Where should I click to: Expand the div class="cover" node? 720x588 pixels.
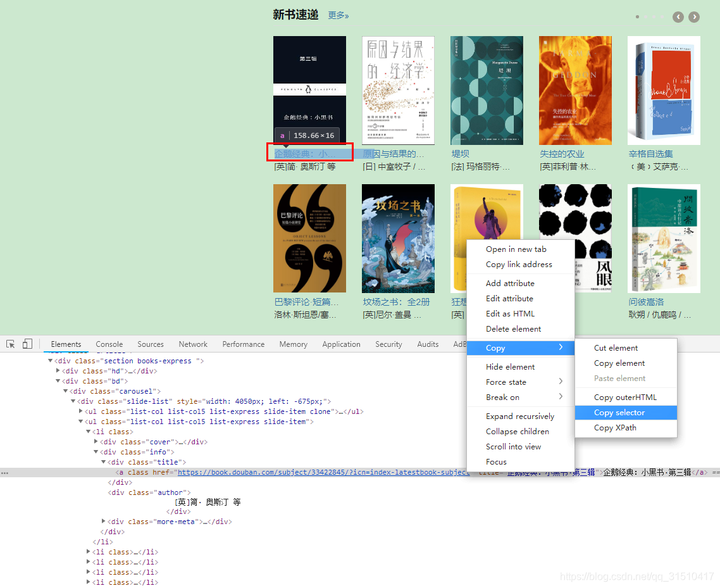(96, 441)
